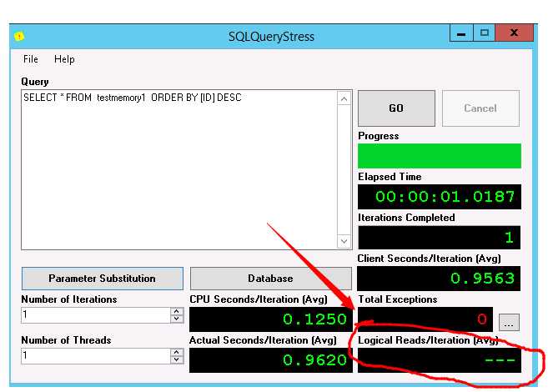Minimize the SQLQueryStress window
The image size is (548, 392).
(x=461, y=33)
